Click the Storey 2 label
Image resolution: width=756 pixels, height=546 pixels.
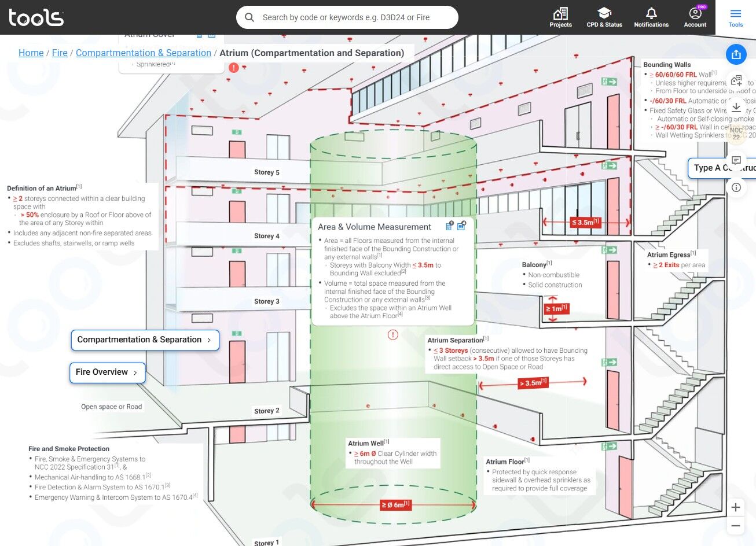coord(267,411)
